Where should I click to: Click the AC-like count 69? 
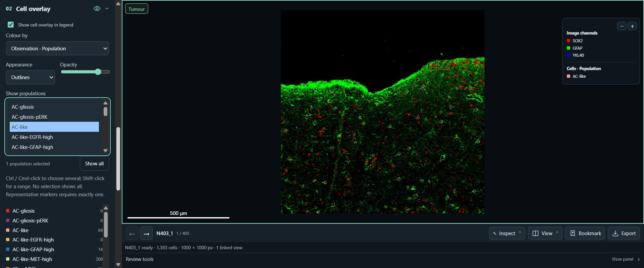100,230
